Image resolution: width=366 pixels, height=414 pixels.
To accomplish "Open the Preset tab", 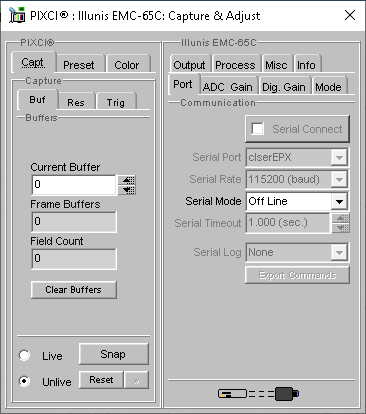I will pyautogui.click(x=79, y=65).
